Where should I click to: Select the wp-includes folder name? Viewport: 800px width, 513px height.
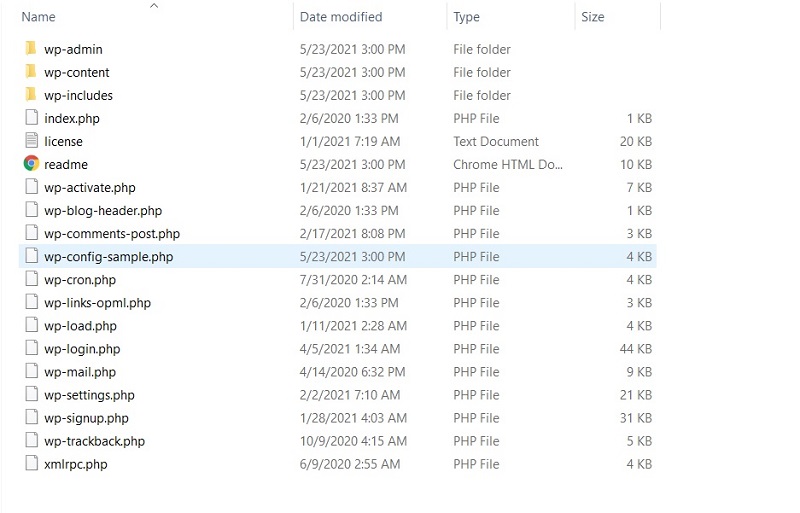coord(78,95)
